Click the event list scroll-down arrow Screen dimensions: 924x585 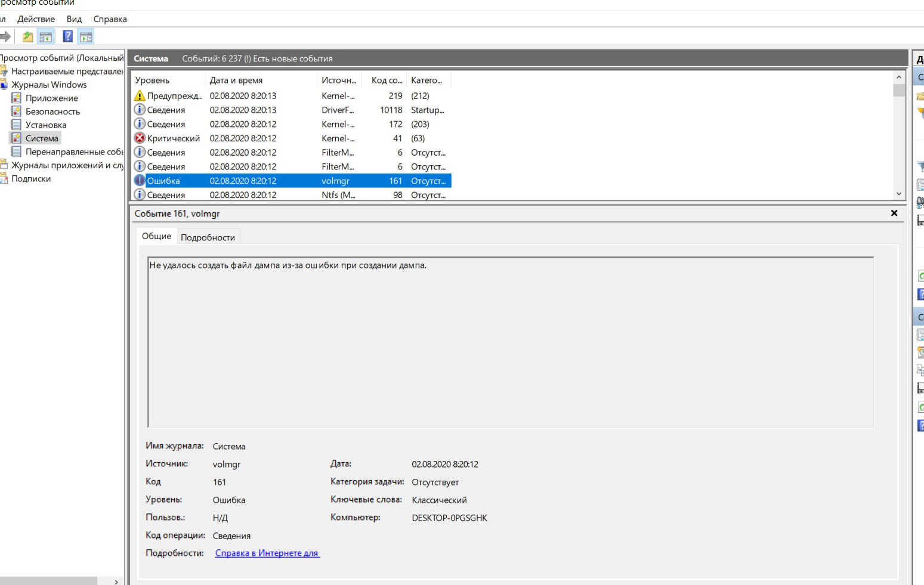click(x=899, y=194)
